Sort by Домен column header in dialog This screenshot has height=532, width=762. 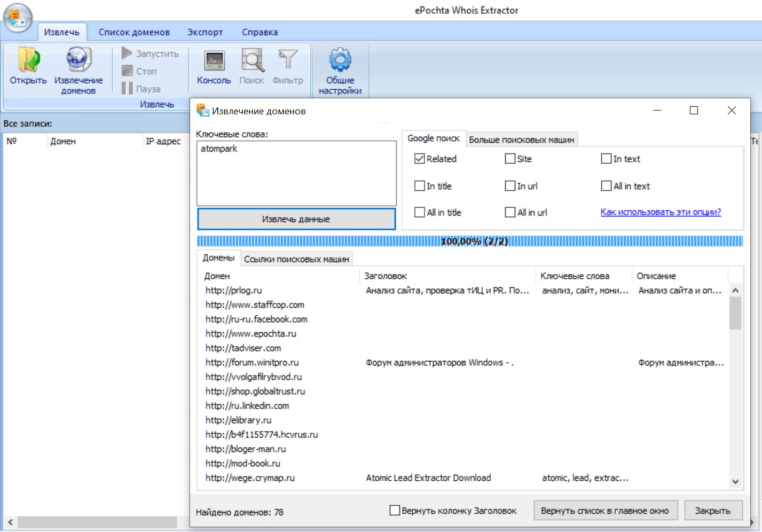click(x=280, y=276)
